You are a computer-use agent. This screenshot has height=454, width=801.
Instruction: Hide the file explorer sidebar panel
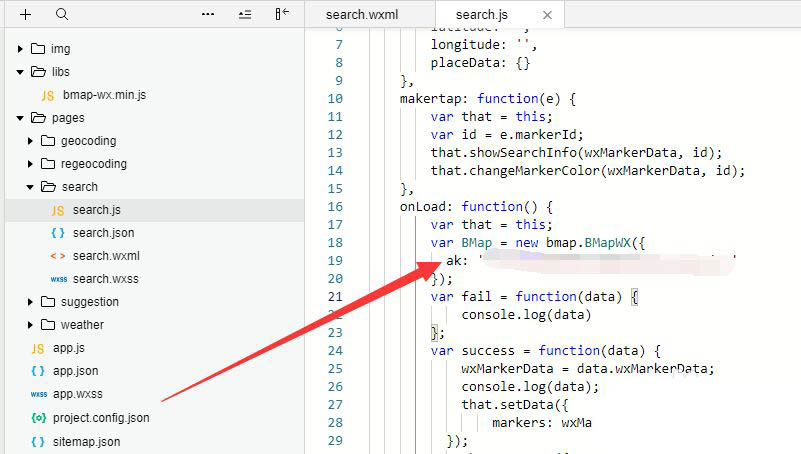tap(282, 15)
